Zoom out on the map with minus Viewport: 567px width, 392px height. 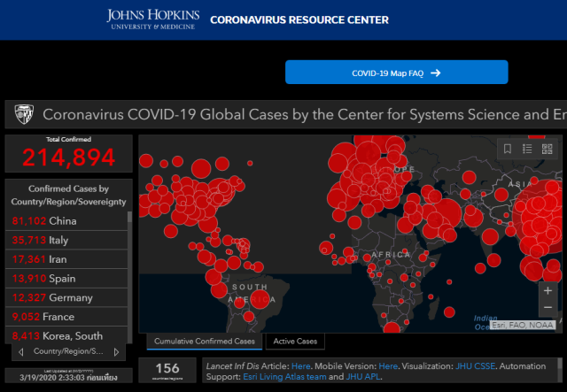click(x=548, y=307)
